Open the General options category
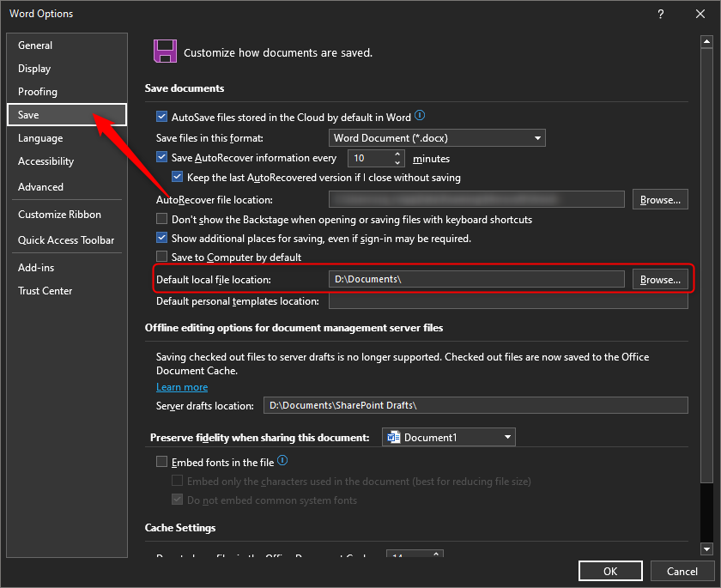Image resolution: width=721 pixels, height=588 pixels. (67, 45)
